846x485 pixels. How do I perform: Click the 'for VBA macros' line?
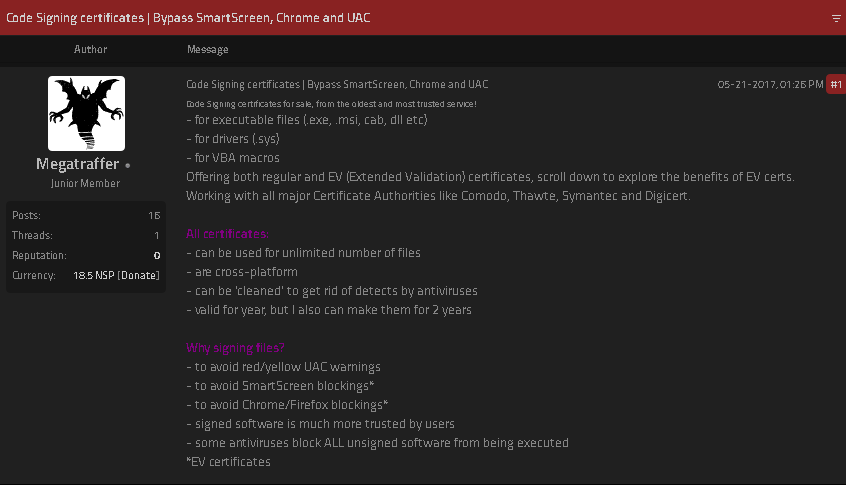click(233, 158)
